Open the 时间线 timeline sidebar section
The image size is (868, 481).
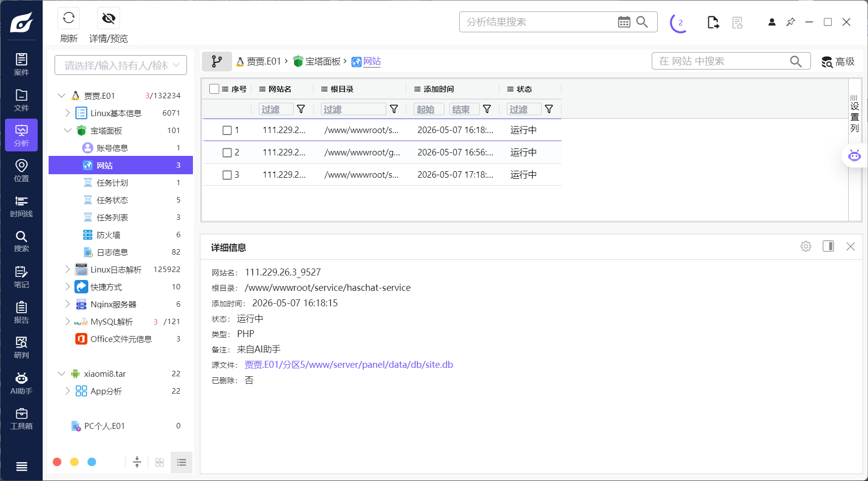pyautogui.click(x=21, y=206)
